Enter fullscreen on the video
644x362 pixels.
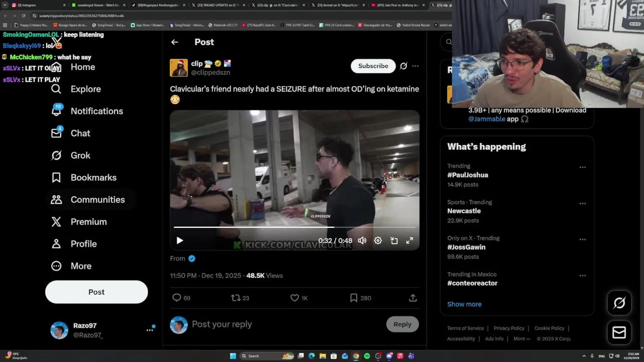410,241
